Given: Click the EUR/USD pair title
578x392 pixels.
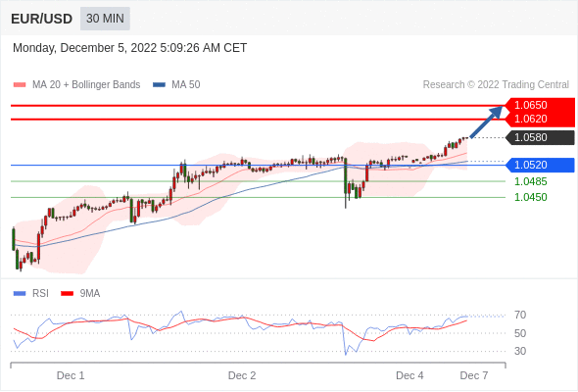Looking at the screenshot, I should [x=42, y=19].
